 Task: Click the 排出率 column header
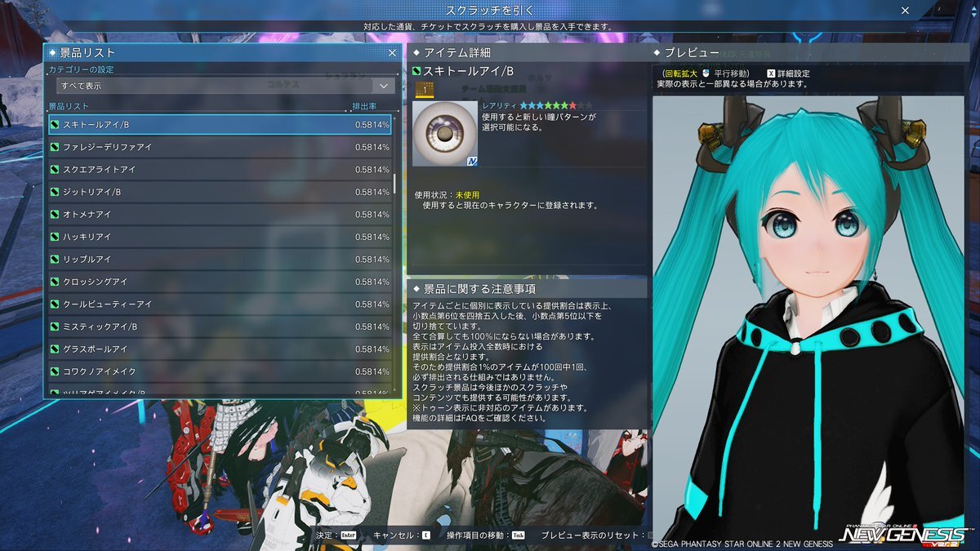click(364, 106)
